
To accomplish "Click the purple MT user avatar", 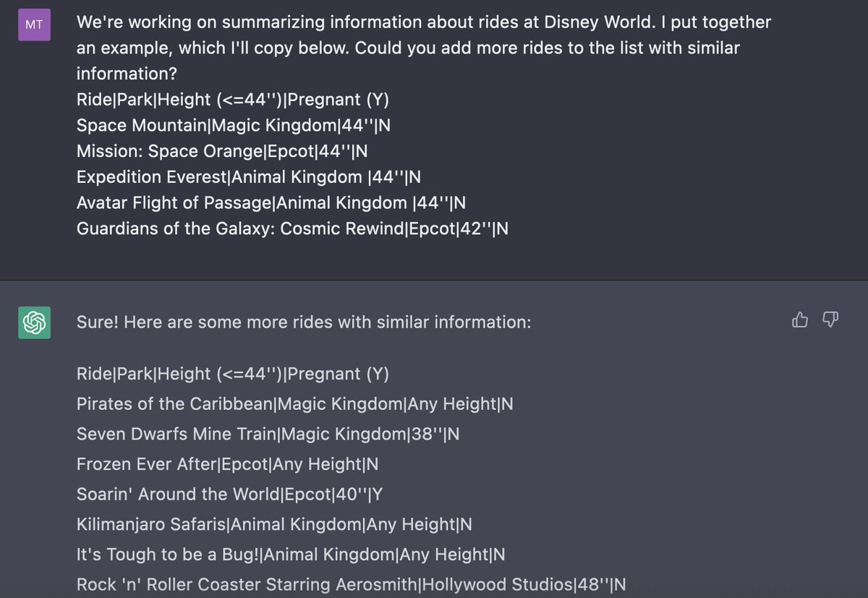I will tap(34, 25).
